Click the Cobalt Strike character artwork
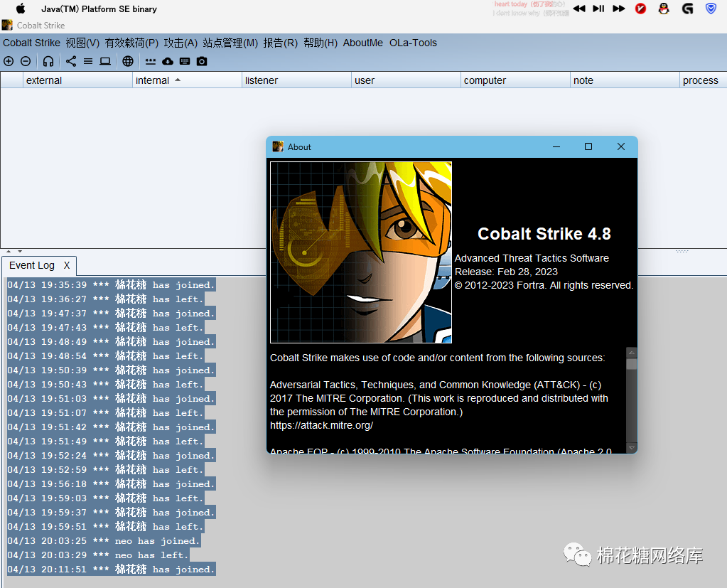The width and height of the screenshot is (727, 588). [x=361, y=252]
